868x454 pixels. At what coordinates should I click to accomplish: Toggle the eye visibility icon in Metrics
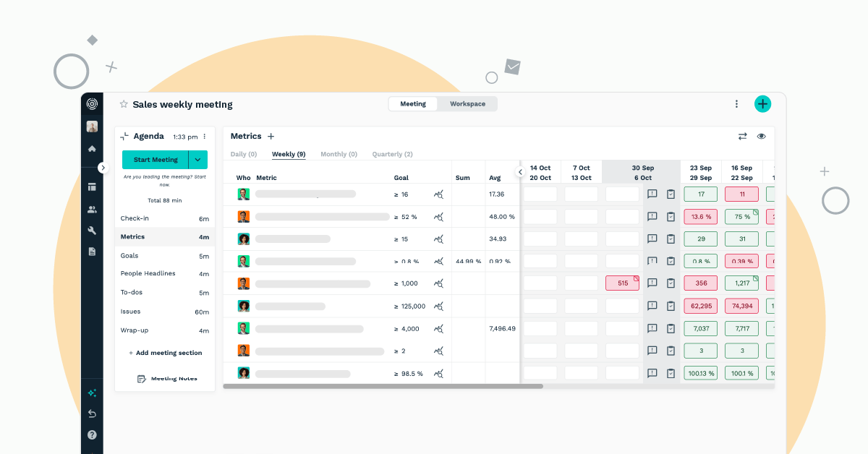point(761,136)
